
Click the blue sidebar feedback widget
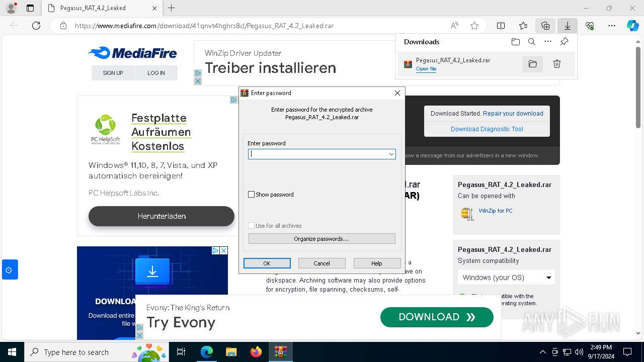tap(9, 270)
